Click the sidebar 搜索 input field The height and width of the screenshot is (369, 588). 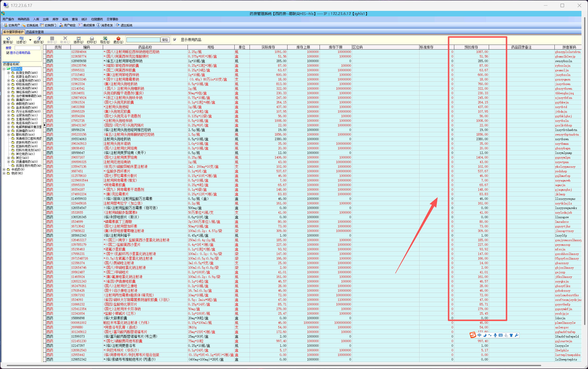[x=27, y=48]
